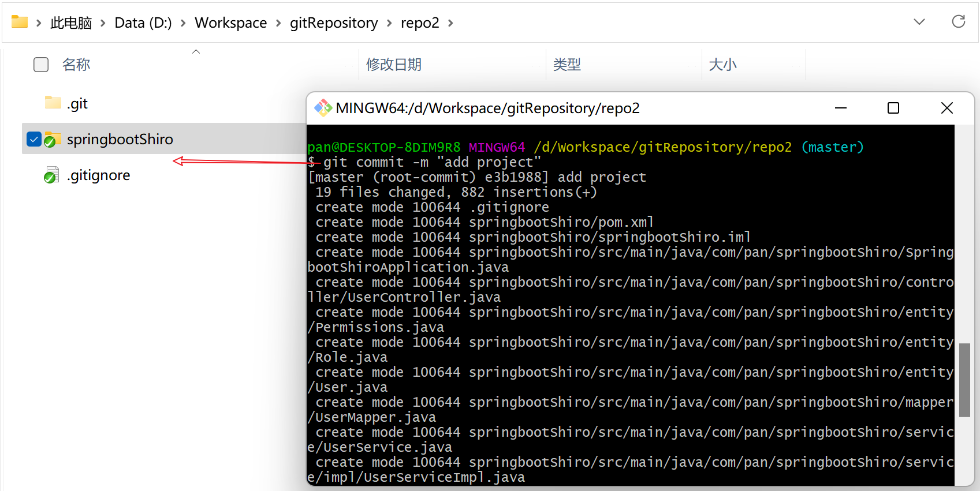Go to Data (D:) in breadcrumb path

pyautogui.click(x=143, y=23)
